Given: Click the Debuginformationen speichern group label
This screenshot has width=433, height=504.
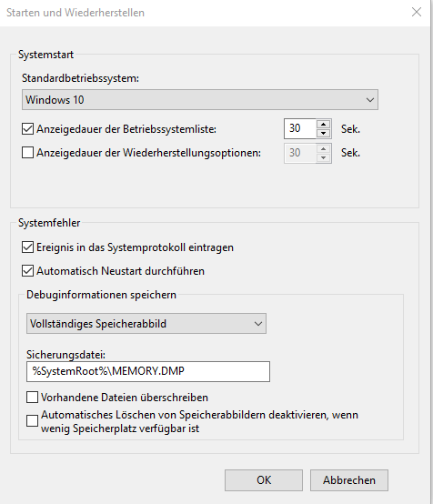Looking at the screenshot, I should pyautogui.click(x=101, y=295).
